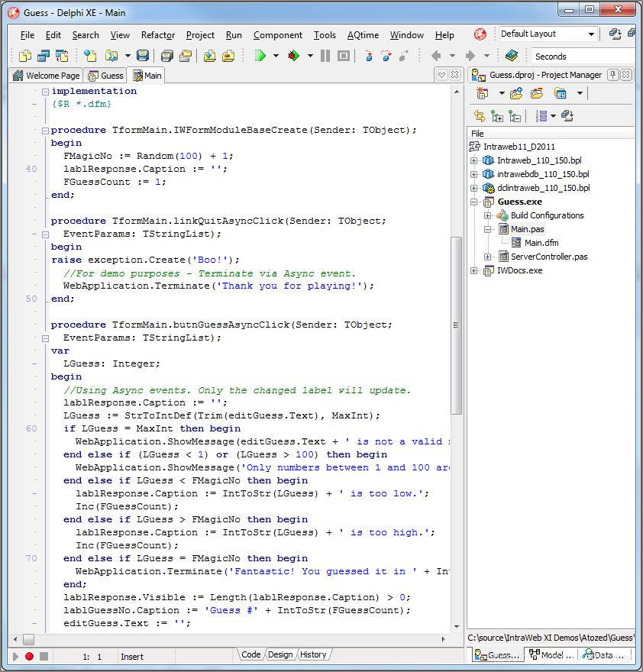Toggle the Insert mode indicator in status bar
The height and width of the screenshot is (672, 643).
[x=132, y=657]
